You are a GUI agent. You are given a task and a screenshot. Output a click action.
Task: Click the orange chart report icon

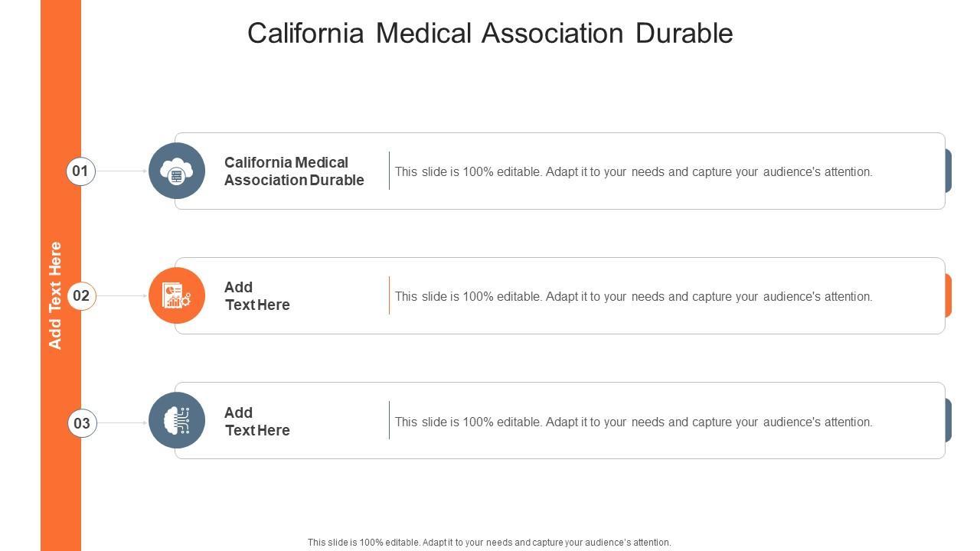[177, 296]
